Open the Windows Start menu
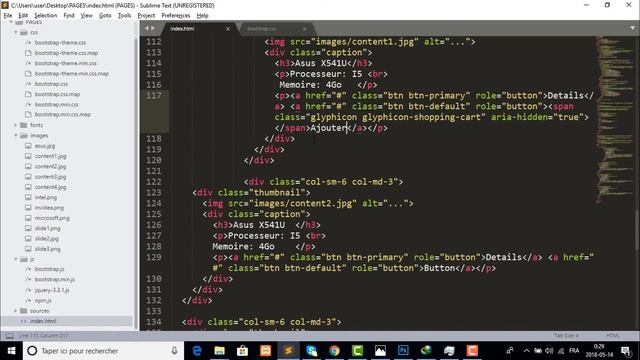Image resolution: width=640 pixels, height=360 pixels. pyautogui.click(x=11, y=351)
